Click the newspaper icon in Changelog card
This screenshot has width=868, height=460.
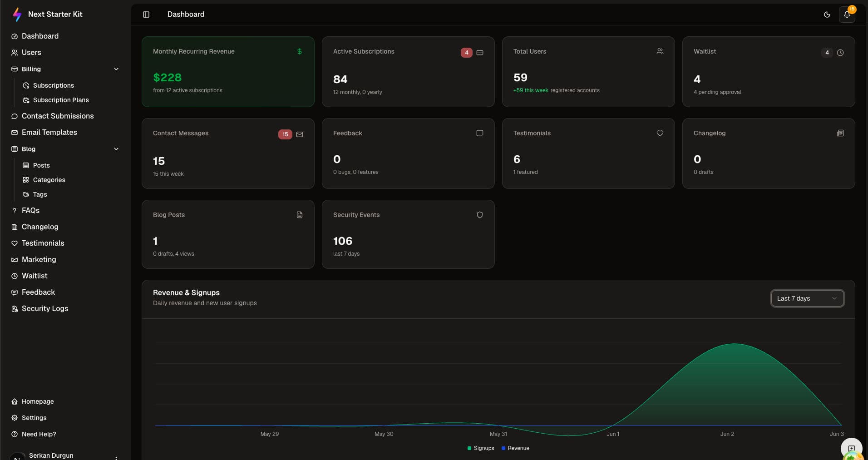(840, 133)
